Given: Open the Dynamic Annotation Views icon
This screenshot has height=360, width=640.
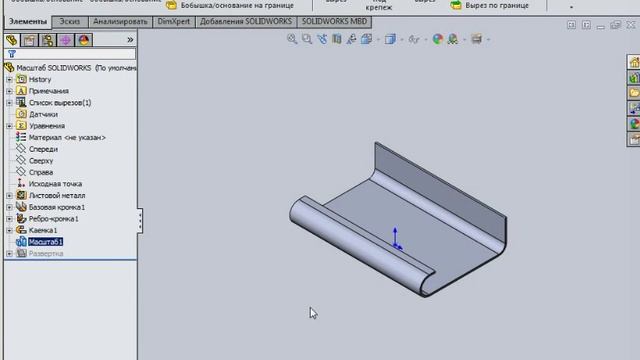Looking at the screenshot, I should pyautogui.click(x=351, y=39).
